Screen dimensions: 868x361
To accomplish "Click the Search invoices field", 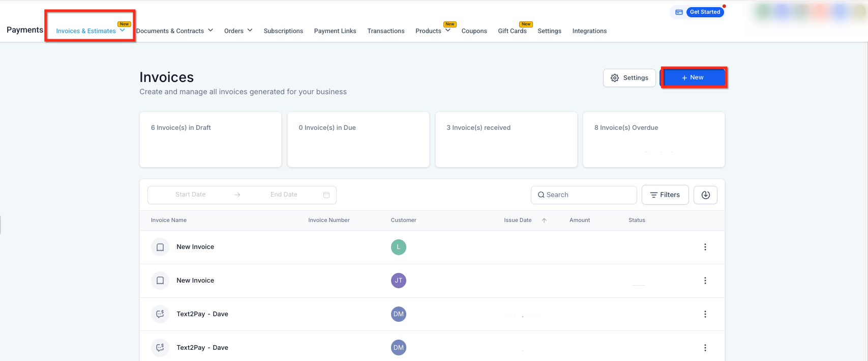I will pyautogui.click(x=584, y=195).
